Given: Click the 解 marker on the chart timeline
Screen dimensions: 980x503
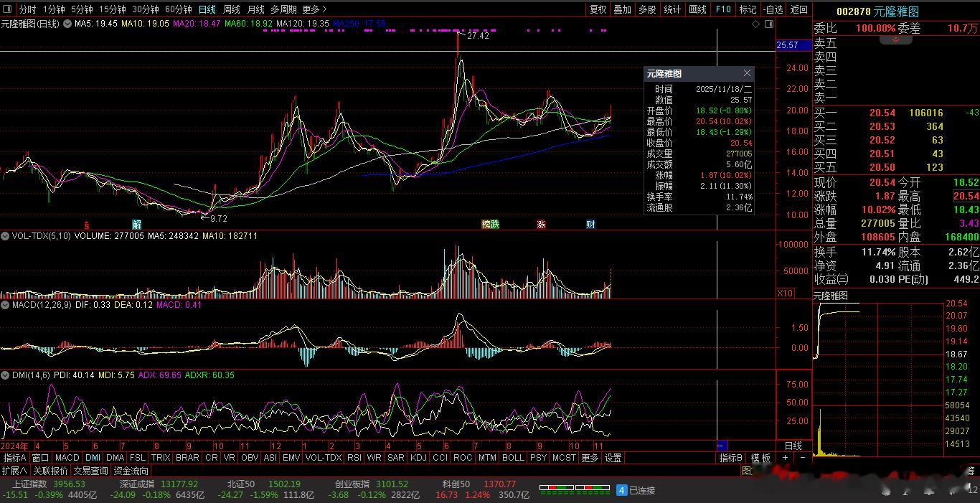Looking at the screenshot, I should point(136,225).
